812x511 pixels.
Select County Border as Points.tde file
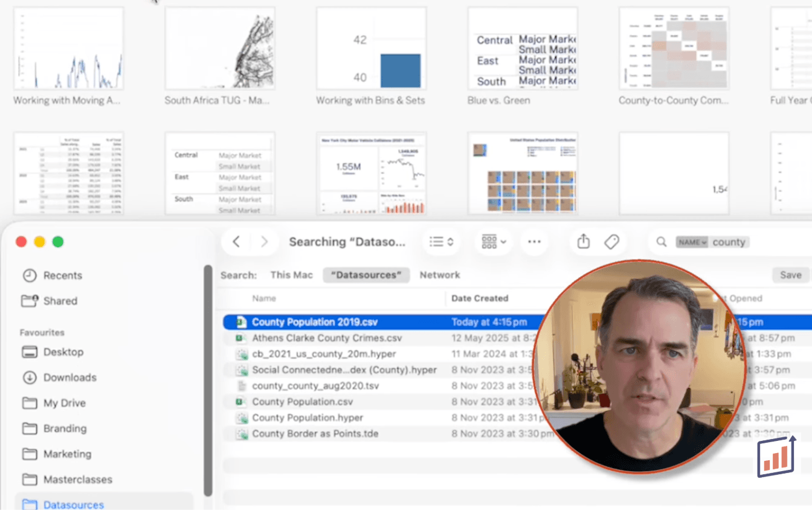(315, 434)
